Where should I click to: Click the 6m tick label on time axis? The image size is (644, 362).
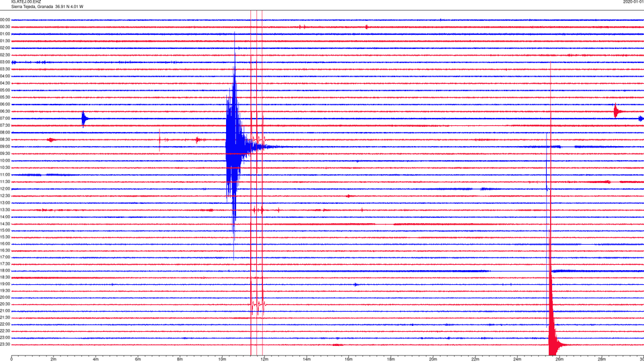point(138,359)
